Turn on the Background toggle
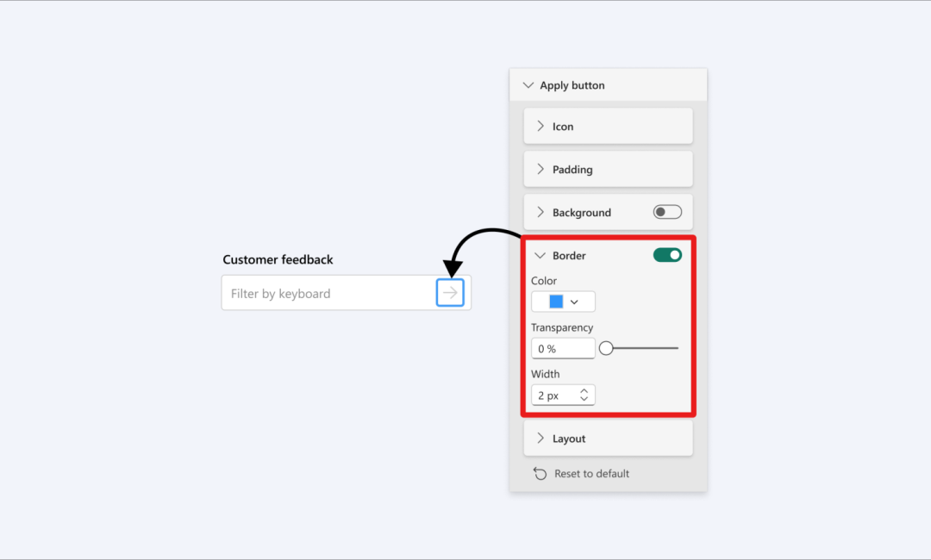This screenshot has height=560, width=931. pyautogui.click(x=667, y=212)
